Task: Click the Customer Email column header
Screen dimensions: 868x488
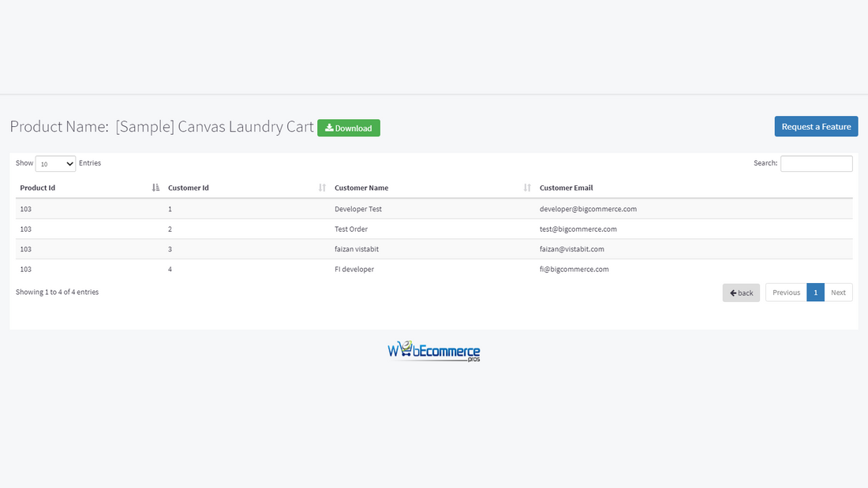Action: 566,188
